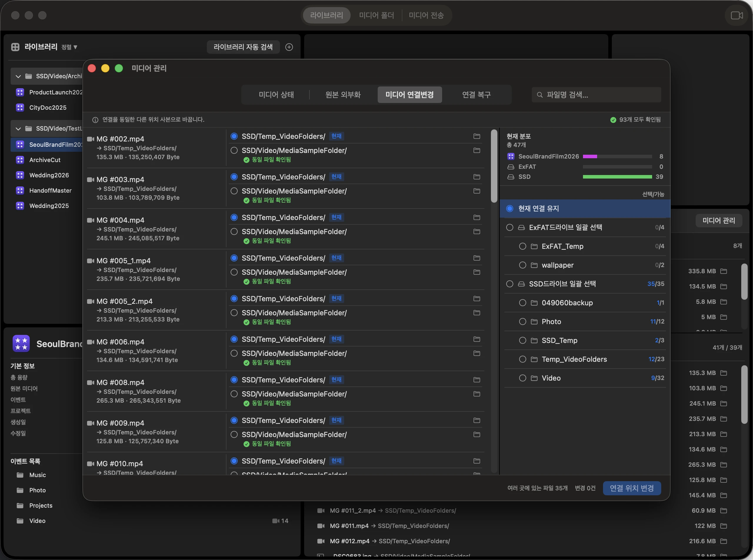
Task: Choose MediaSampleFolder radio for MG #005_1.mp4
Action: (x=234, y=272)
